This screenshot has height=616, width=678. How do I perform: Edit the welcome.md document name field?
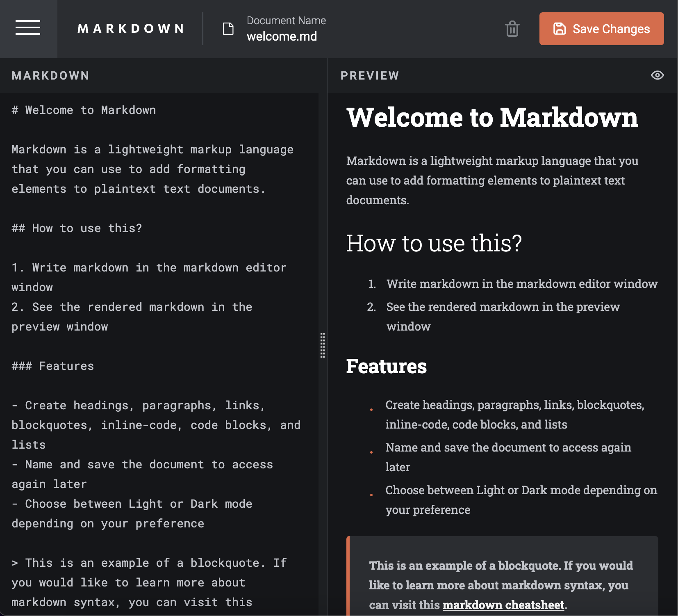pyautogui.click(x=282, y=37)
